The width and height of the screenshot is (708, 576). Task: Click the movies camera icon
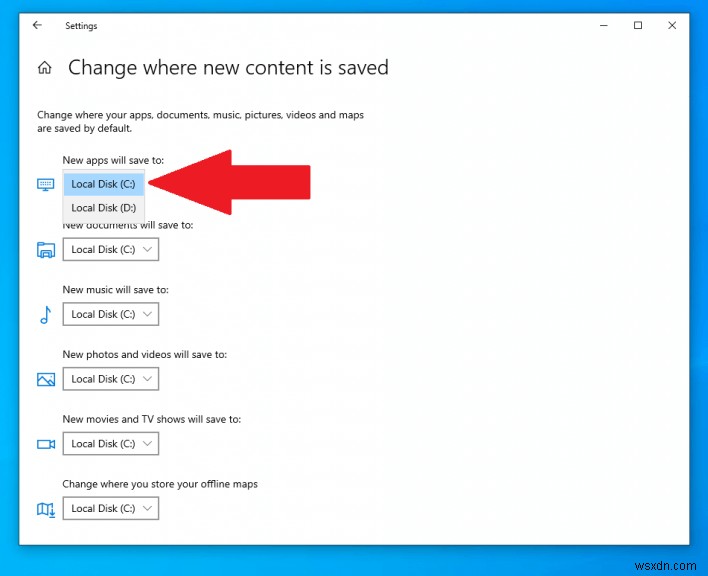point(46,444)
